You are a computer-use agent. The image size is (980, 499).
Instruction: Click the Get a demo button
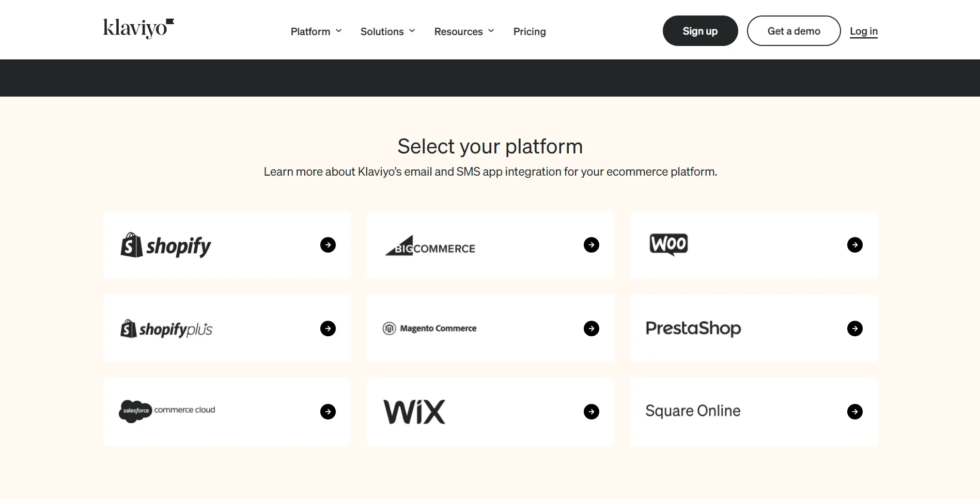794,30
